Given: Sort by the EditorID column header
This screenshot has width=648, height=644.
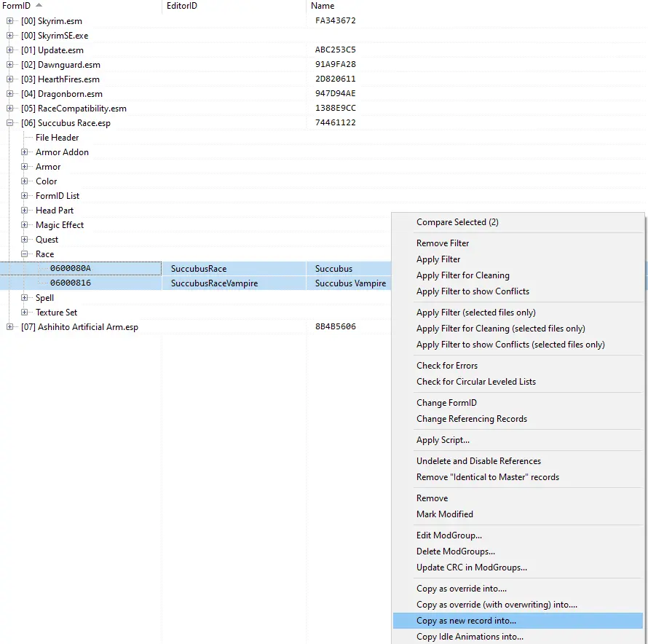Looking at the screenshot, I should [x=234, y=6].
